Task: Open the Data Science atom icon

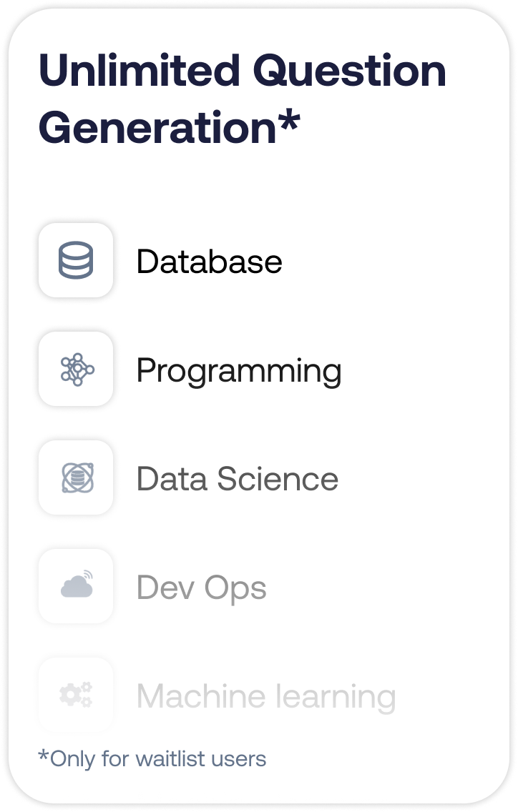Action: click(x=76, y=477)
